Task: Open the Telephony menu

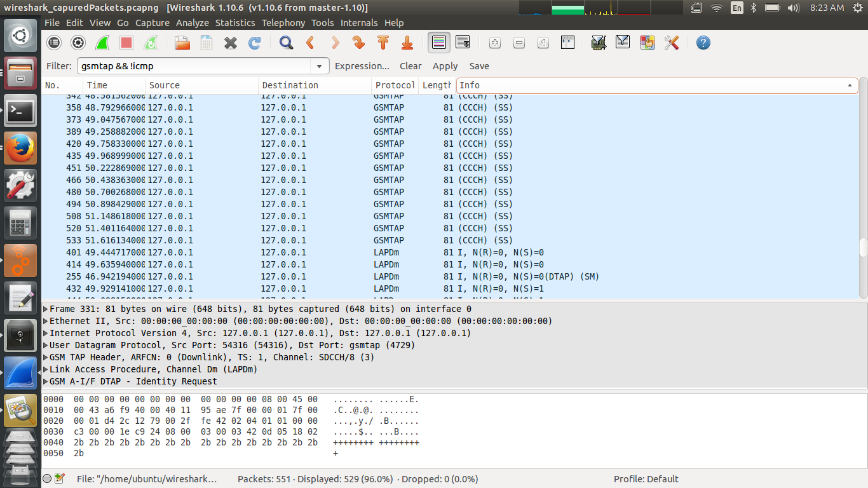Action: 283,23
